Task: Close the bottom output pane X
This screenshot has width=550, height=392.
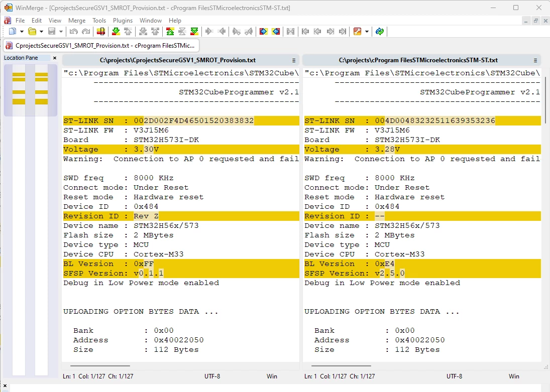Action: pos(5,385)
